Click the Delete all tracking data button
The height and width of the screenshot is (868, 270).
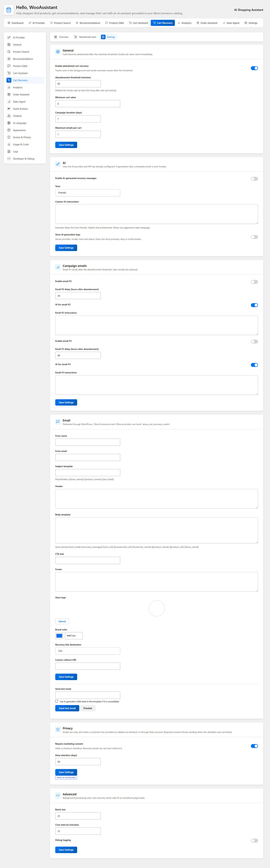(x=66, y=777)
